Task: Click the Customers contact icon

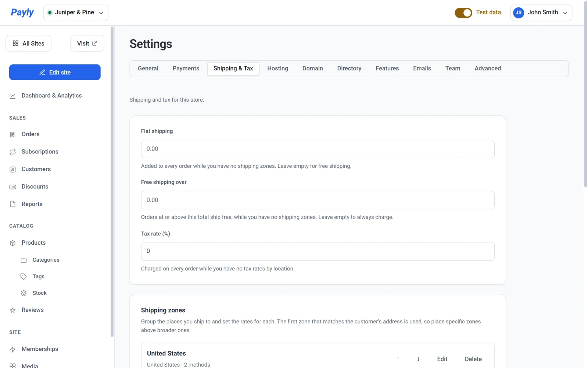Action: tap(12, 169)
